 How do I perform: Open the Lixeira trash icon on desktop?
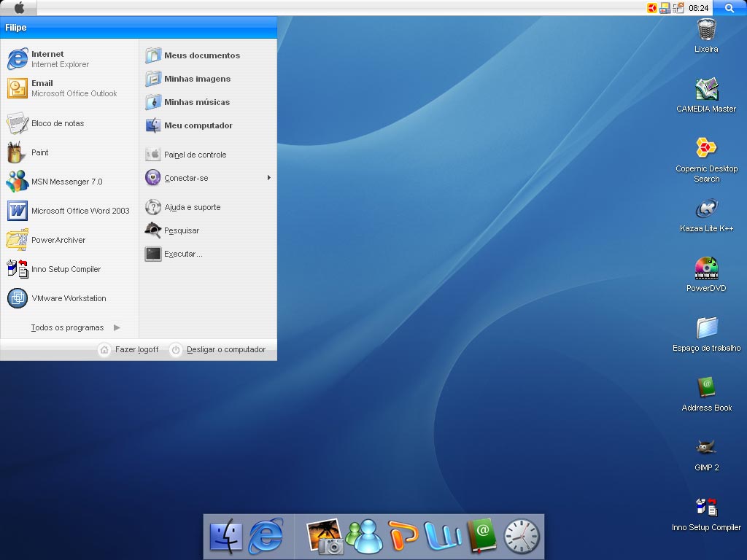click(706, 36)
